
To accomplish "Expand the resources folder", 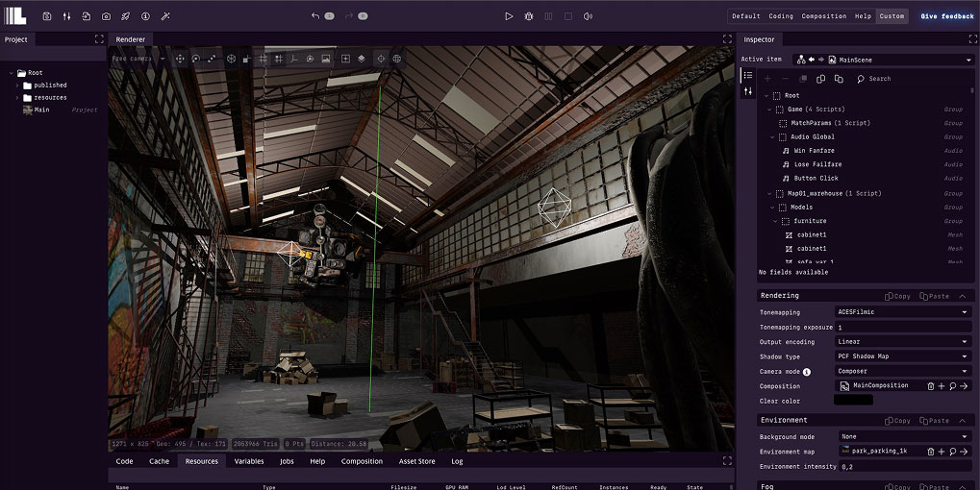I will tap(17, 97).
